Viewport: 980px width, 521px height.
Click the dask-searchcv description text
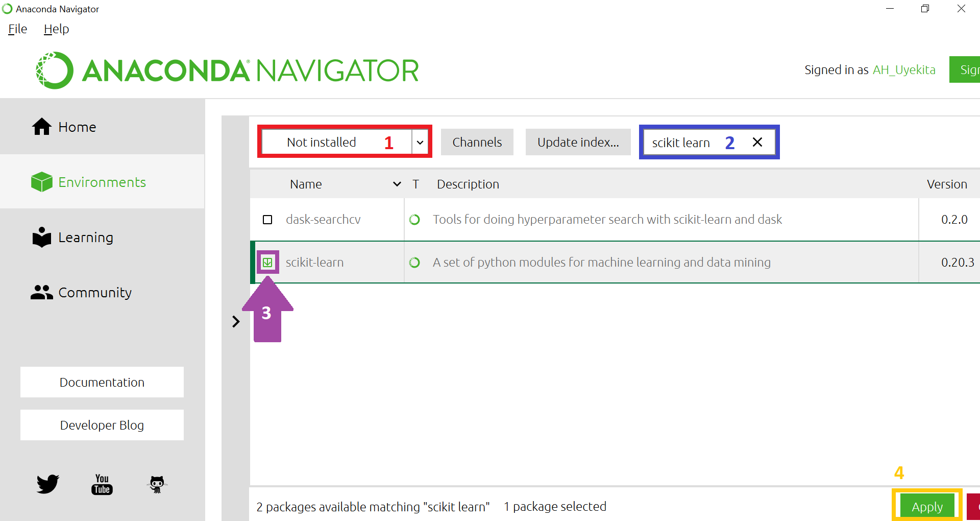tap(607, 220)
